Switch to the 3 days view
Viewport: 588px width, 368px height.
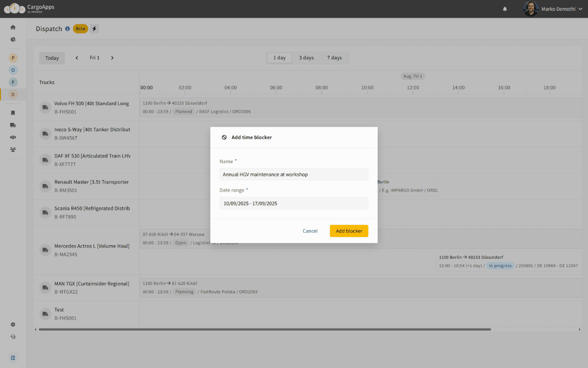pos(306,57)
